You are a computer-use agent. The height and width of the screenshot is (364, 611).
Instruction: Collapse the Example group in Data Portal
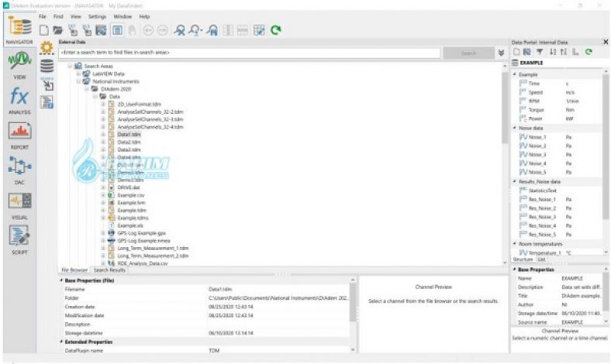point(515,74)
